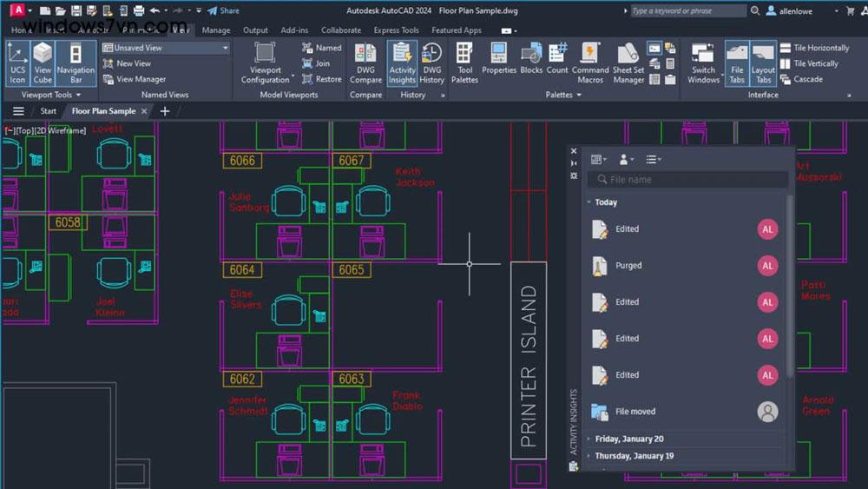
Task: Click the Type a keyword or phrase box
Action: (x=688, y=10)
